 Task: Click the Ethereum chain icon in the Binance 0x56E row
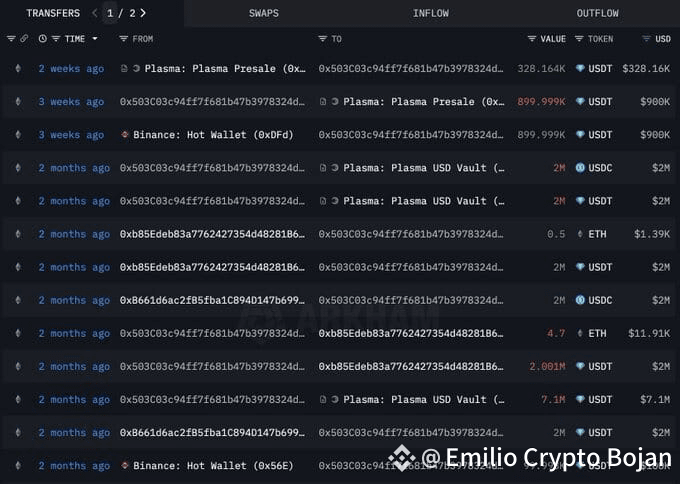point(18,466)
